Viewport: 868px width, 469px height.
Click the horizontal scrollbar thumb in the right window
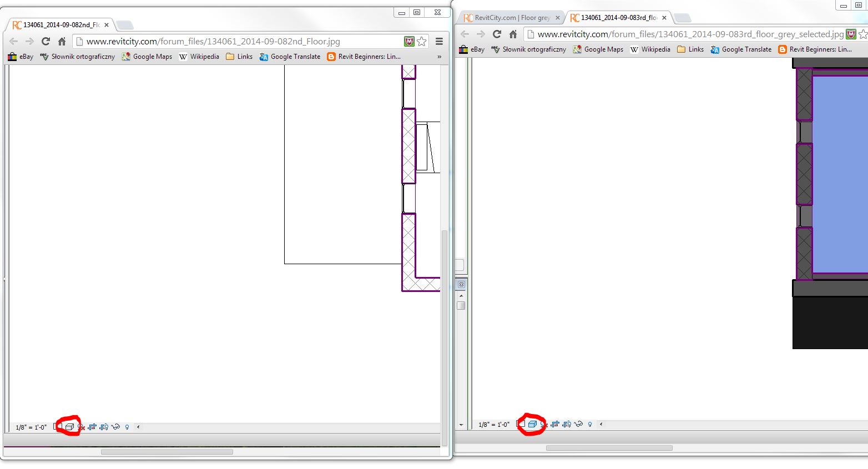609,448
